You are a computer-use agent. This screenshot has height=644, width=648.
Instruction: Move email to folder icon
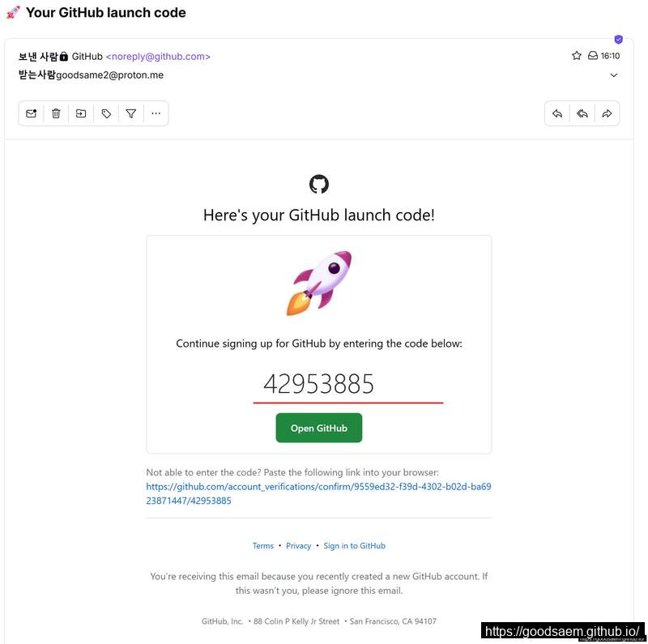81,113
